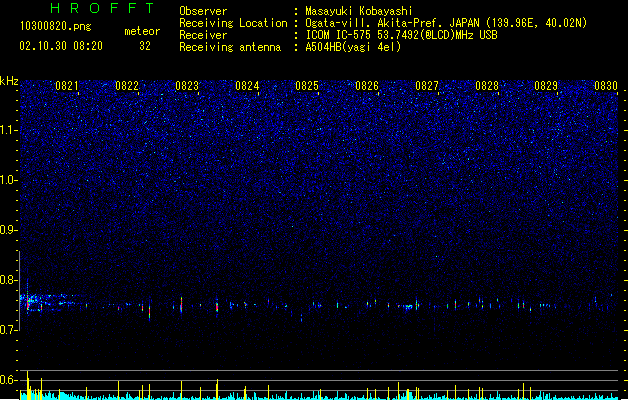Select the name Masayuki Kobayashi
629x400 pixels.
click(x=359, y=11)
